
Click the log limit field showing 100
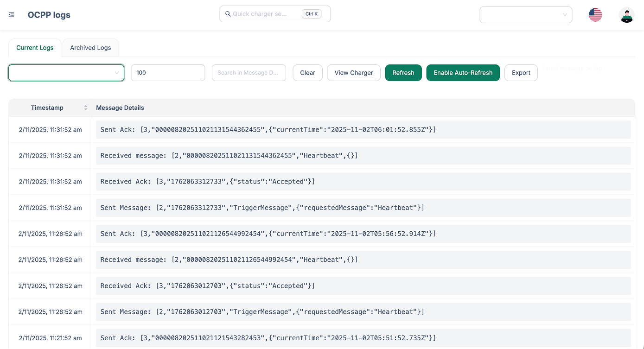[x=168, y=73]
